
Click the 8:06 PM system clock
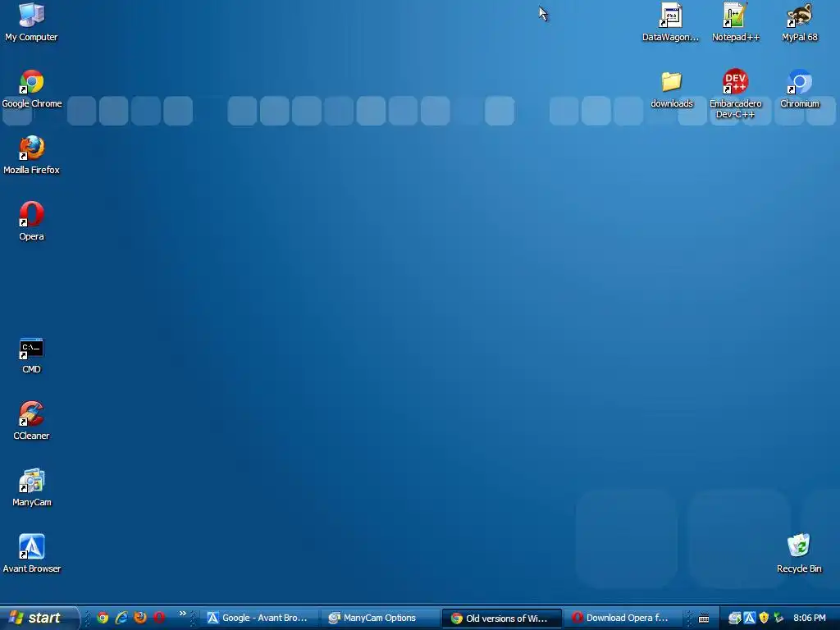pyautogui.click(x=810, y=618)
